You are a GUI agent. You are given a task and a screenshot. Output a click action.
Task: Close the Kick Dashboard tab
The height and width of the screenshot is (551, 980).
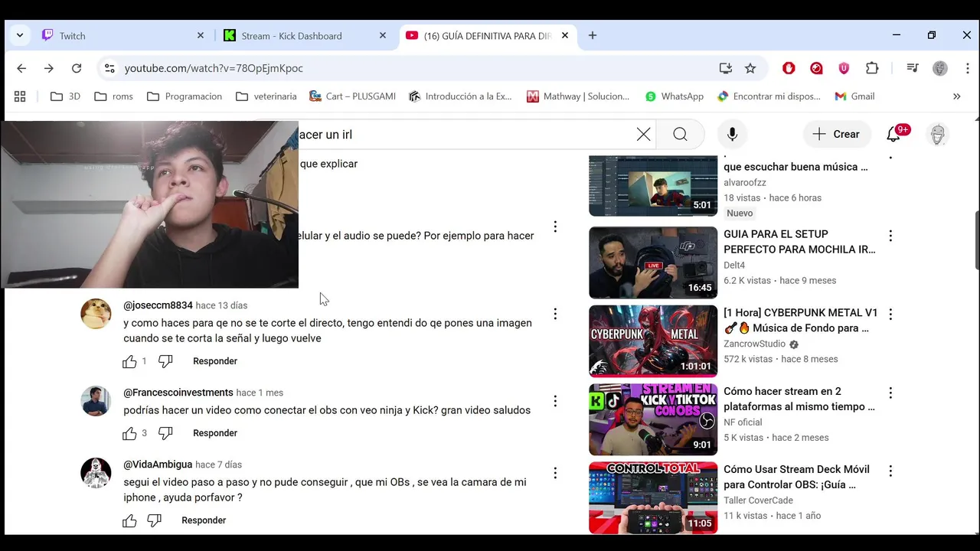click(383, 35)
